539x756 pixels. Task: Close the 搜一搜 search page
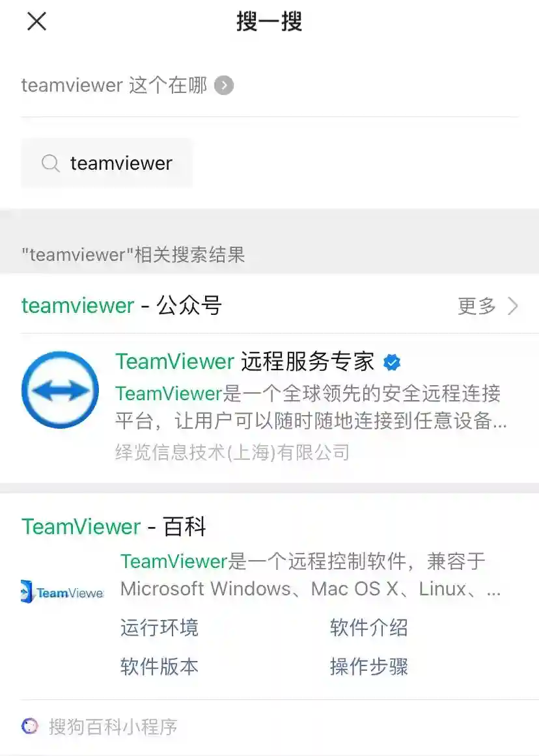tap(36, 21)
